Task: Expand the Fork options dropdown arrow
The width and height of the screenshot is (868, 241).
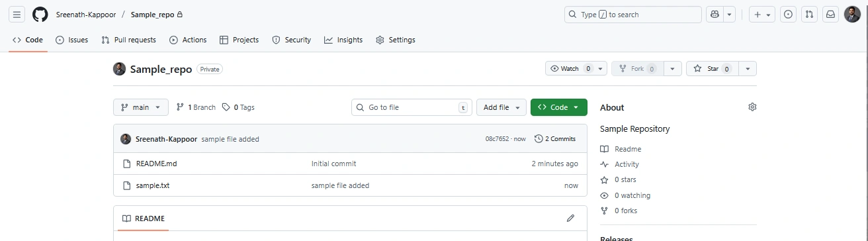Action: click(673, 69)
